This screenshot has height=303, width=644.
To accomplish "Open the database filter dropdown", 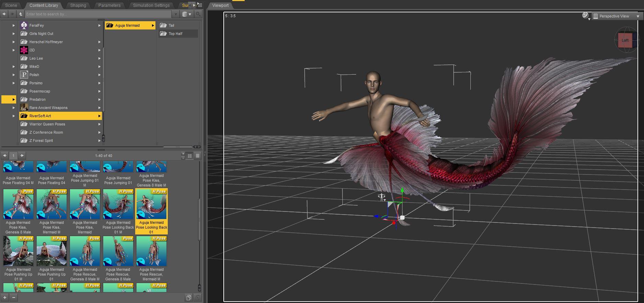I will point(187,14).
